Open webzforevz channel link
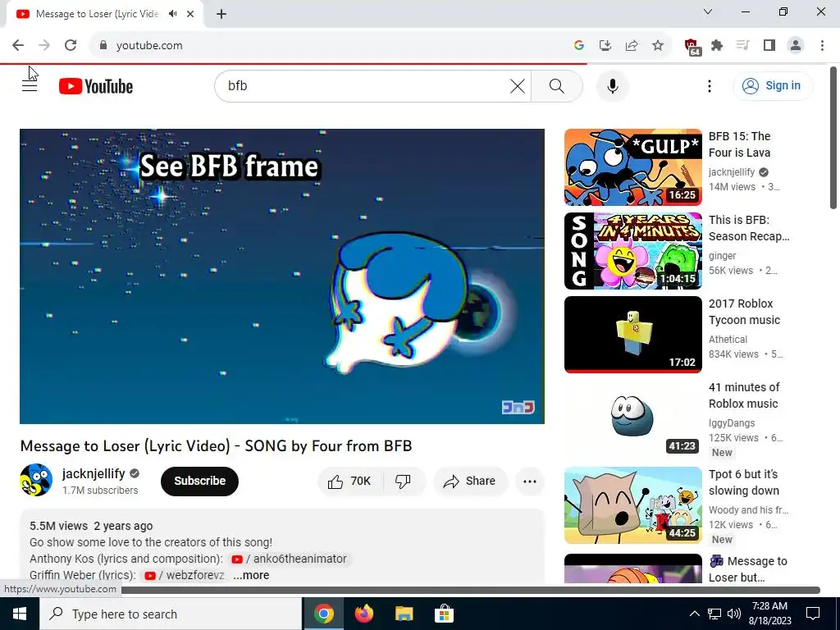The image size is (840, 630). (x=185, y=575)
